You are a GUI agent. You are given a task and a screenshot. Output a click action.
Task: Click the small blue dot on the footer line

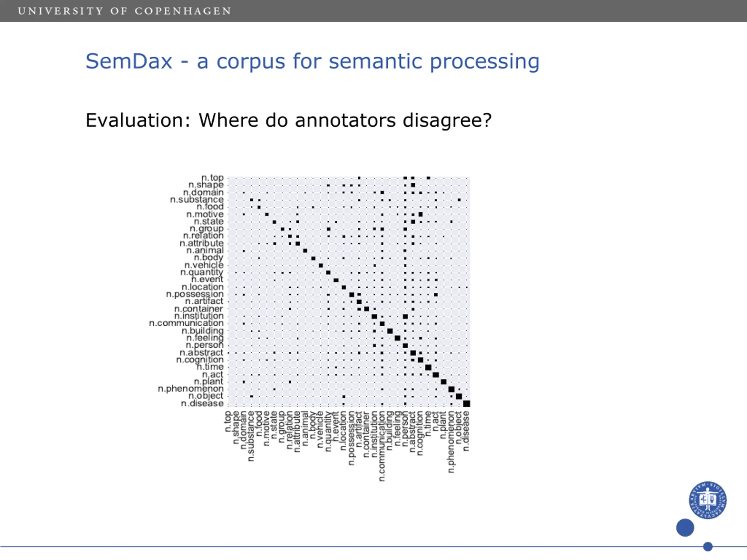pos(708,547)
